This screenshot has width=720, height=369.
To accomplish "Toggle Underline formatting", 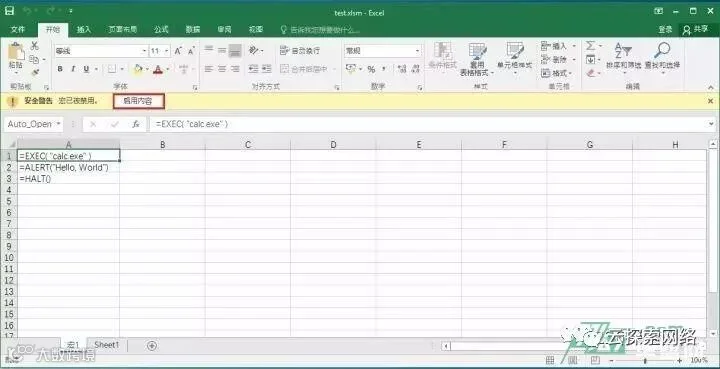I will pos(86,69).
